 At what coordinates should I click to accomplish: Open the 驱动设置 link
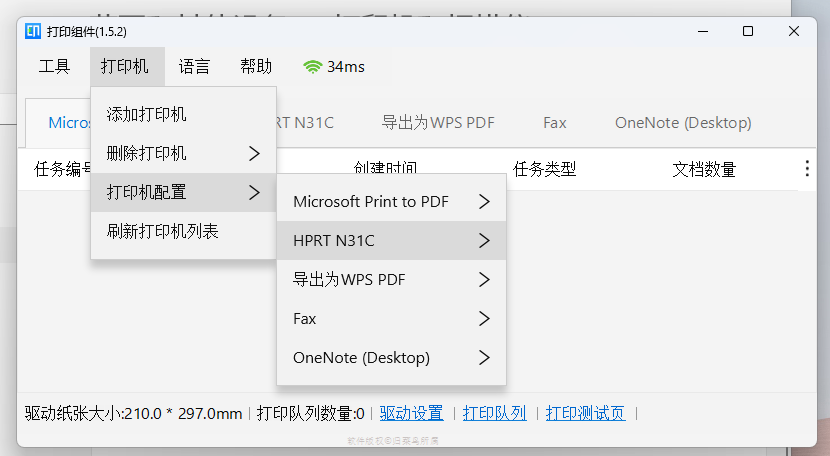411,413
